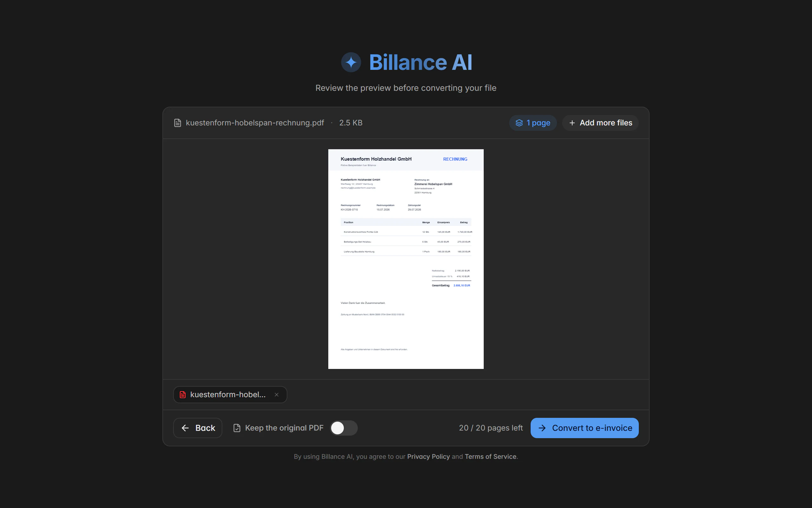This screenshot has width=812, height=508.
Task: Click the Billance AI sparkle logo
Action: (351, 62)
